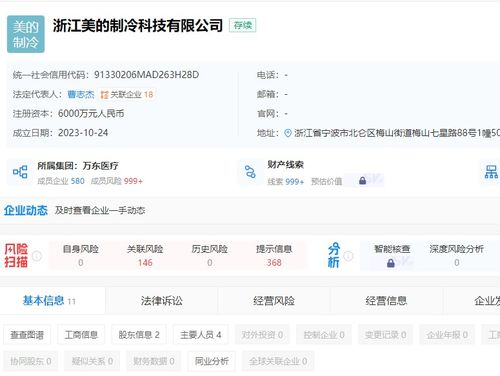Select the 变更记录 0 sub-tab

(x=385, y=335)
